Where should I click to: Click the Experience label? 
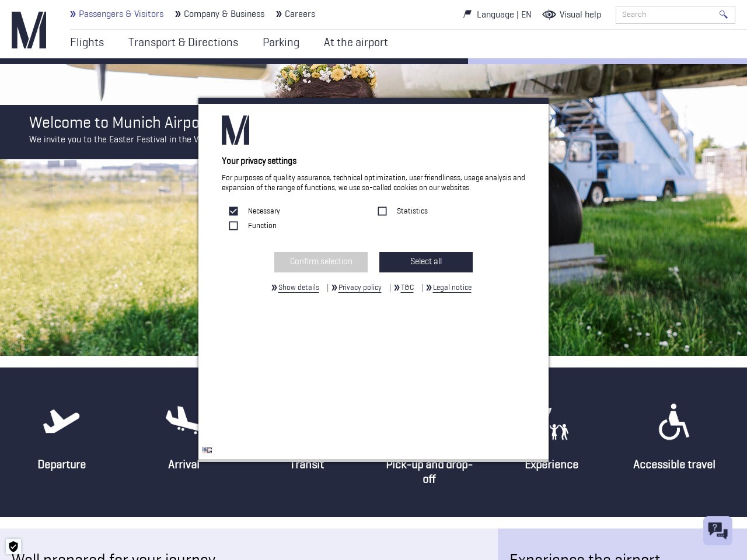(x=551, y=465)
